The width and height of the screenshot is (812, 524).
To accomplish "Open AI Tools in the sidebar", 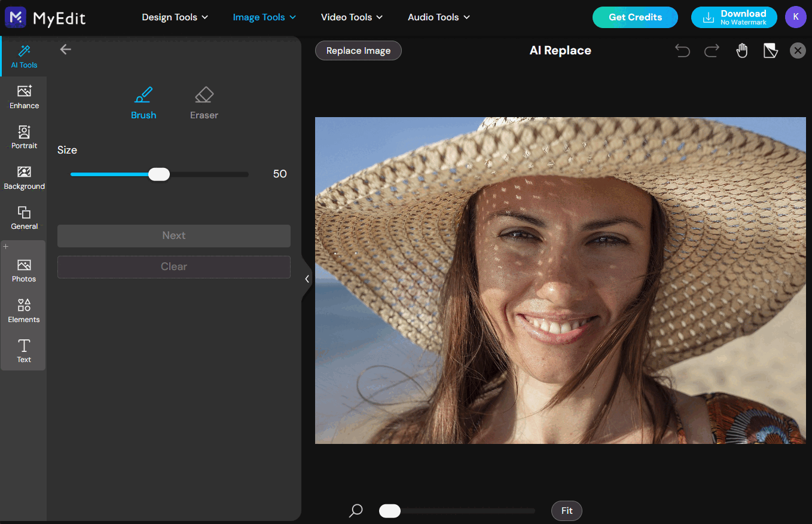I will click(24, 56).
